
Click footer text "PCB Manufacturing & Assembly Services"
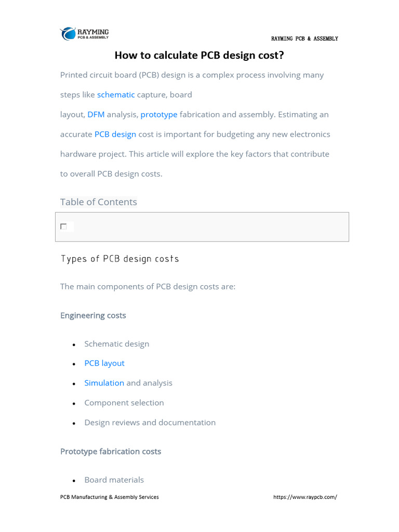[110, 497]
